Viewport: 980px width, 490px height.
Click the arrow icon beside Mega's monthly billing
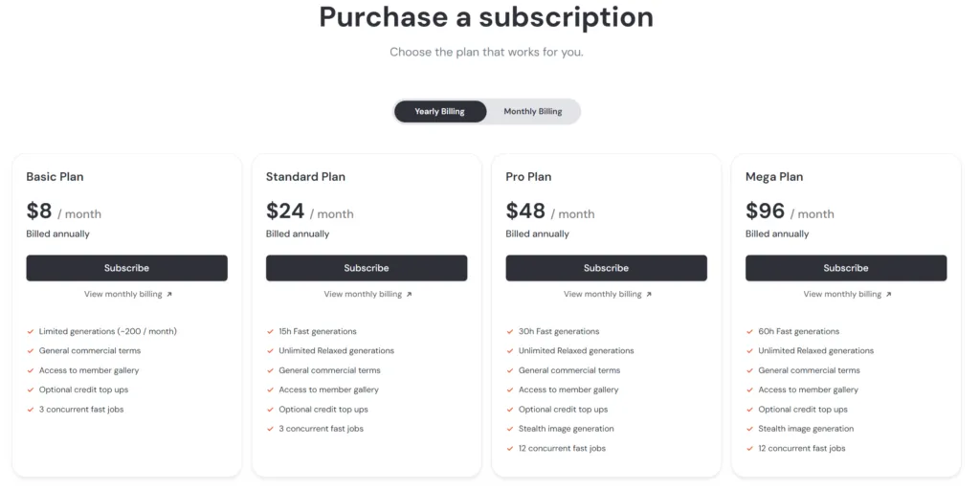point(889,295)
